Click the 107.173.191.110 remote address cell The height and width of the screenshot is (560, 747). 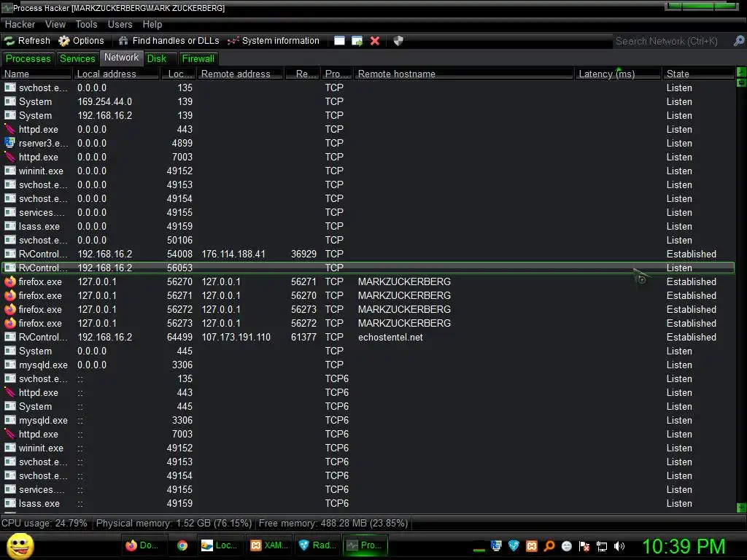[x=236, y=337]
